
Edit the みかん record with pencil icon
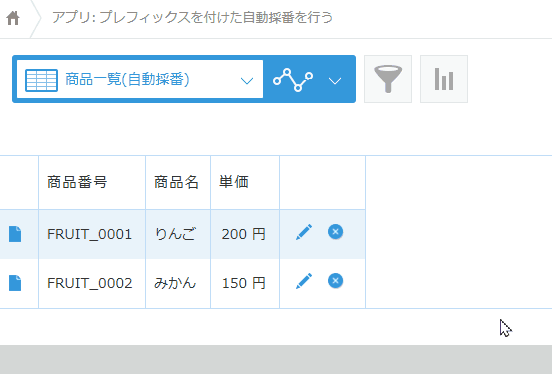click(x=304, y=281)
